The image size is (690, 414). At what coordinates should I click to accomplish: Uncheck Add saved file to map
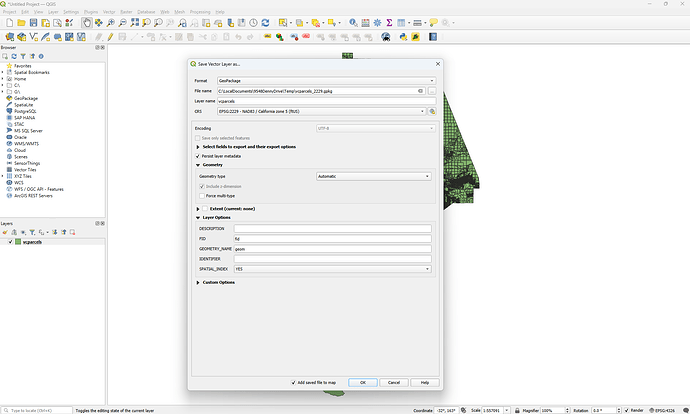(x=294, y=382)
